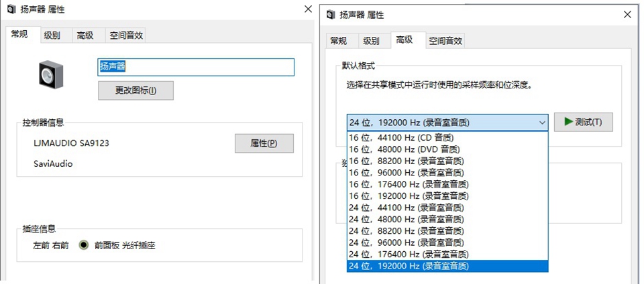The image size is (644, 284).
Task: Close the right speaker properties window
Action: pyautogui.click(x=627, y=14)
